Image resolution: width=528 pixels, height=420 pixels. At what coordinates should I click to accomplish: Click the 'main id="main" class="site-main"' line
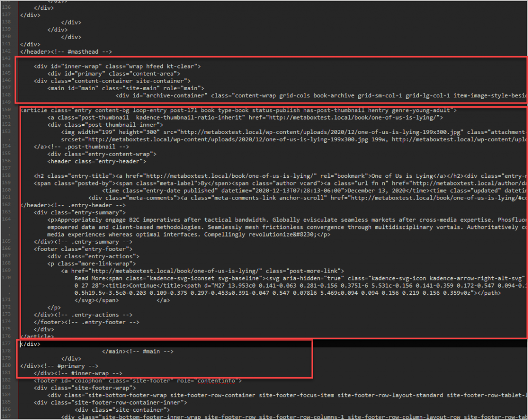126,88
